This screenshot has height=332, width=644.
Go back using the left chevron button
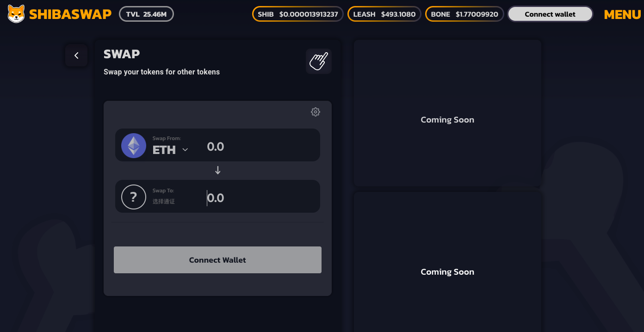coord(76,55)
